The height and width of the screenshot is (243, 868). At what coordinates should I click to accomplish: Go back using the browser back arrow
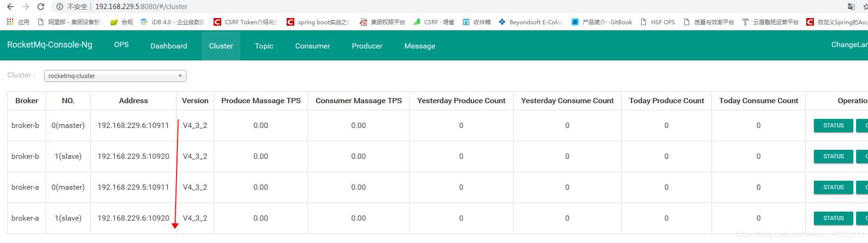[10, 7]
